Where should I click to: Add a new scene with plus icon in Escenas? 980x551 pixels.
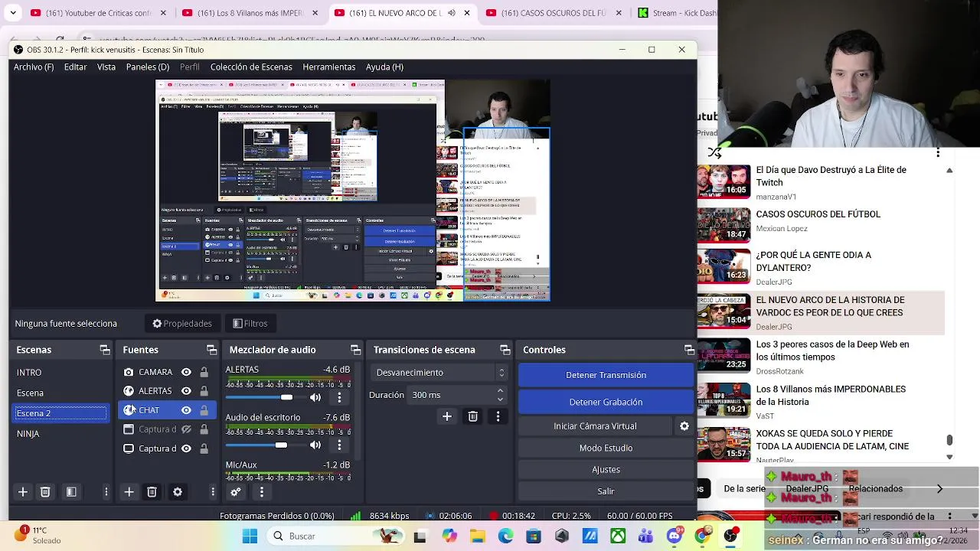23,492
